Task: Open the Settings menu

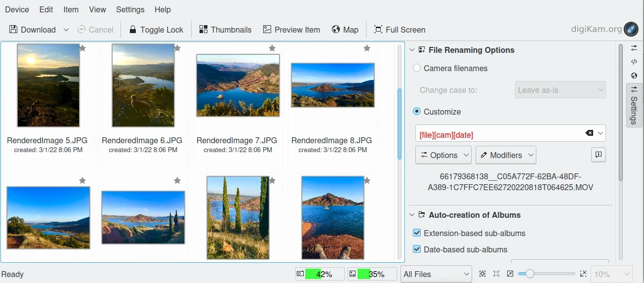Action: tap(130, 9)
